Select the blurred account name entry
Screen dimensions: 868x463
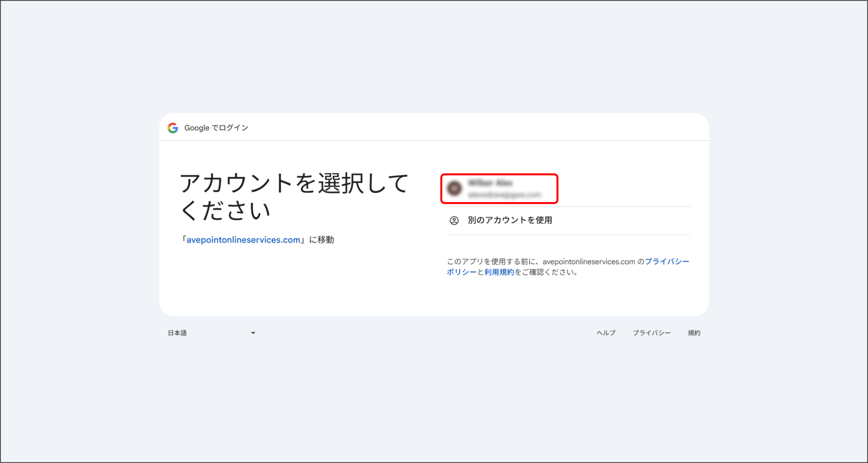point(490,183)
